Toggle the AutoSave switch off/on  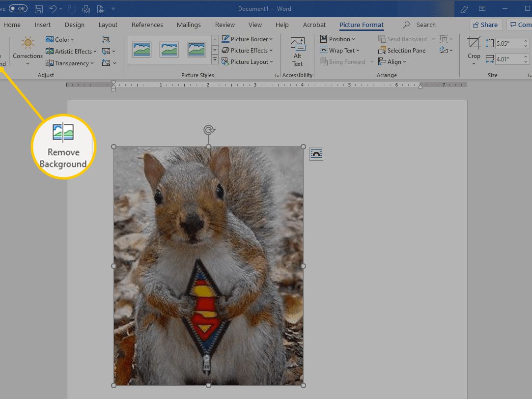click(x=18, y=8)
